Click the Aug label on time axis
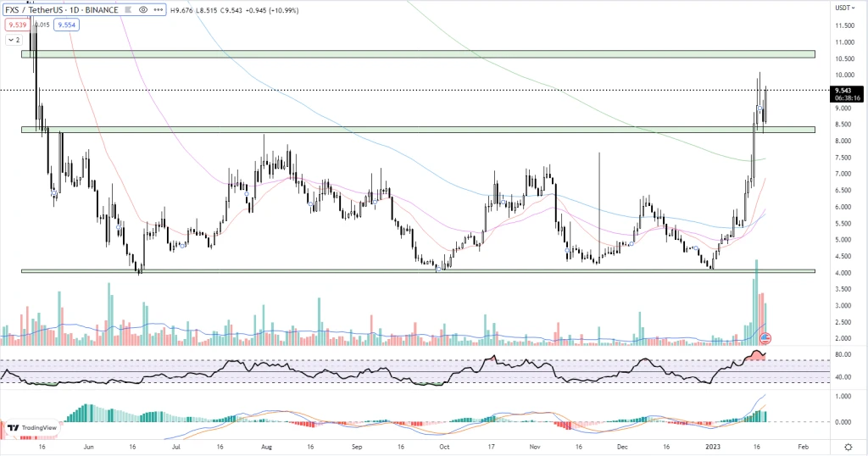Viewport: 868px width, 456px height. (x=266, y=447)
